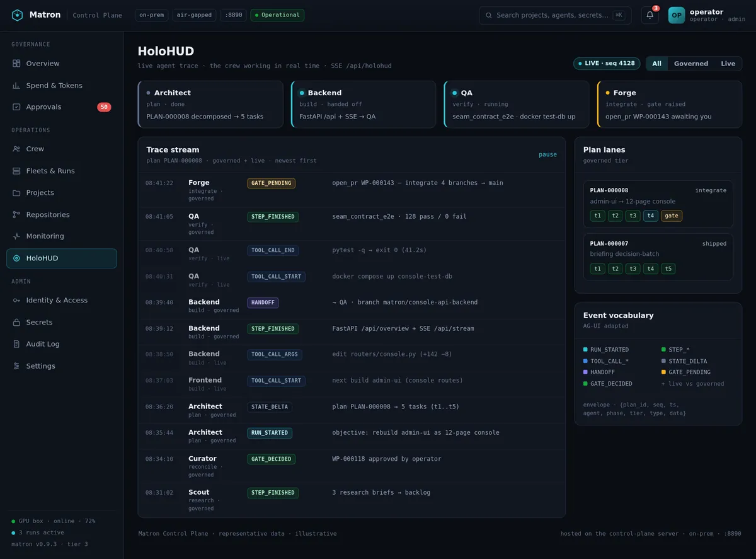The width and height of the screenshot is (756, 559).
Task: Navigate to Audit Log
Action: point(62,344)
